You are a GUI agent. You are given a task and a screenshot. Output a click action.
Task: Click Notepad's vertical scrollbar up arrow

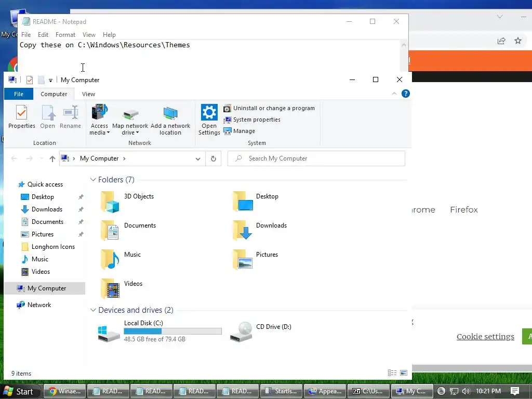(x=404, y=45)
